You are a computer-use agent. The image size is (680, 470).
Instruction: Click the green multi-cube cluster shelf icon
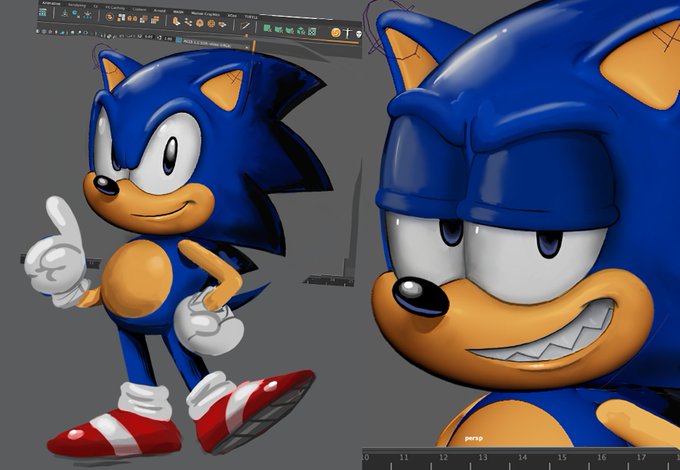tap(299, 31)
